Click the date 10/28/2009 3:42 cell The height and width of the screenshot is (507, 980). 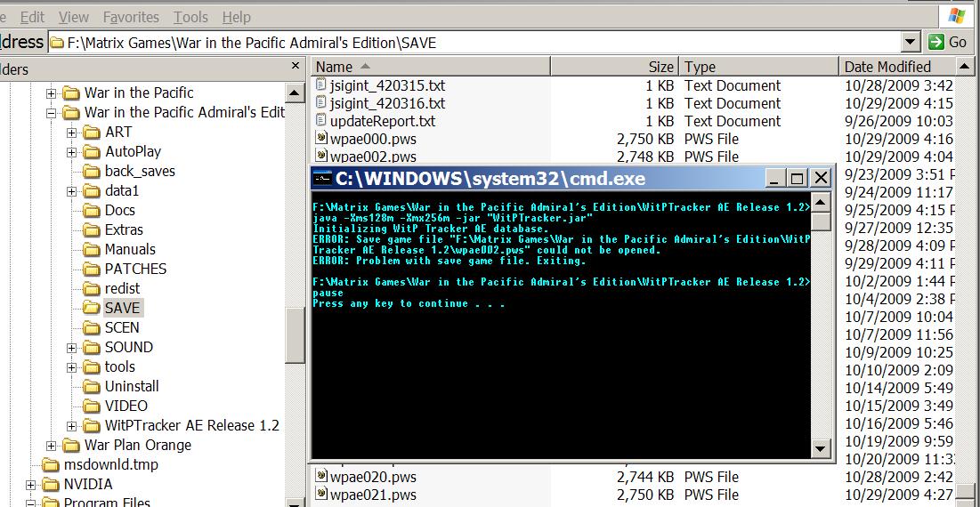point(899,85)
